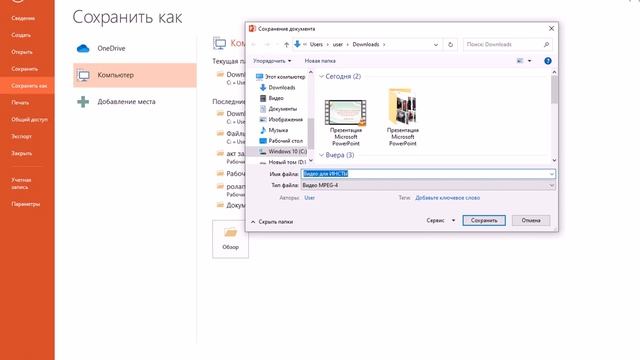The height and width of the screenshot is (360, 640).
Task: Collapse folders with Скрыть папки
Action: pos(272,222)
